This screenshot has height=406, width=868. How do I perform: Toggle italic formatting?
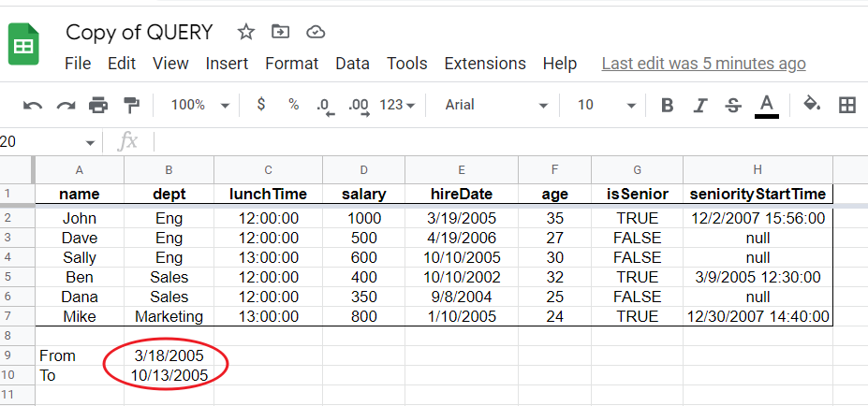(x=700, y=105)
